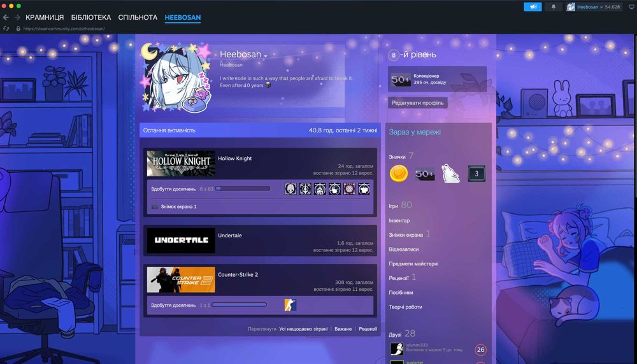Click the Undertale banner image
637x364 pixels.
pyautogui.click(x=181, y=241)
